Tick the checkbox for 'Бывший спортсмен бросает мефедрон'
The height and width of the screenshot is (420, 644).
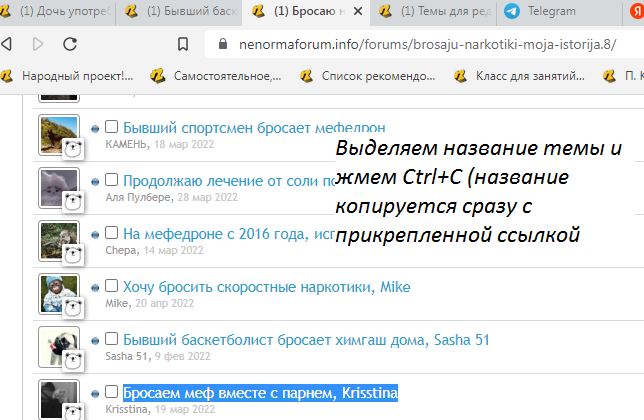tap(111, 127)
